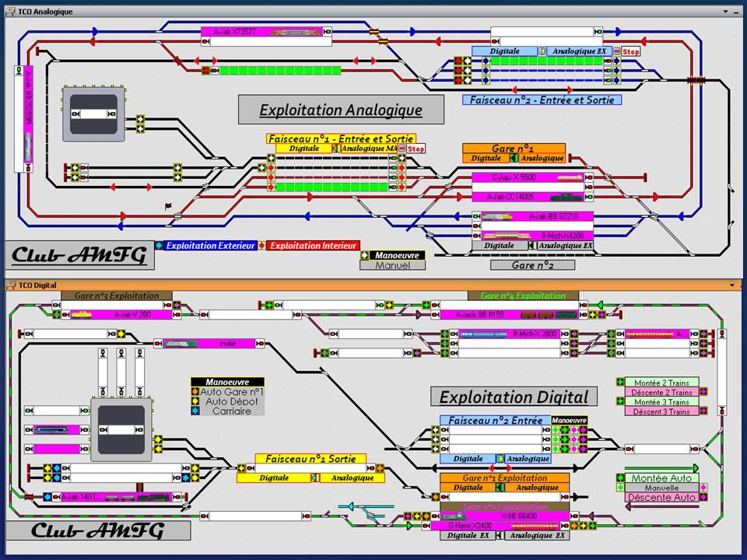Click the light green icon left of Manuelle
The width and height of the screenshot is (747, 560).
tap(620, 488)
